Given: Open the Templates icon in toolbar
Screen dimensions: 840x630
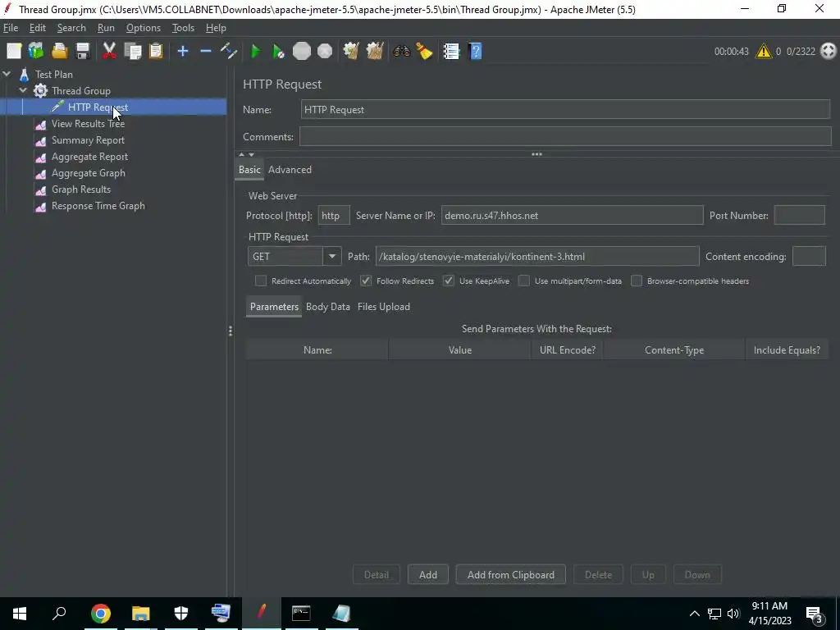Looking at the screenshot, I should (x=36, y=51).
